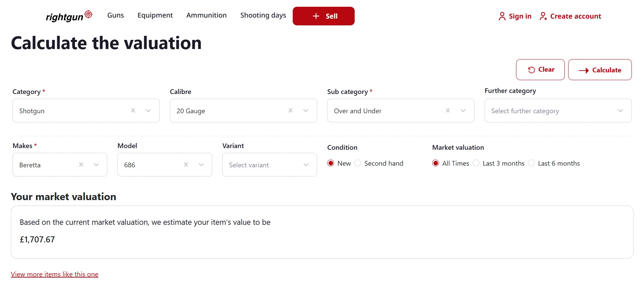
Task: Expand the Category dropdown chevron
Action: [148, 111]
